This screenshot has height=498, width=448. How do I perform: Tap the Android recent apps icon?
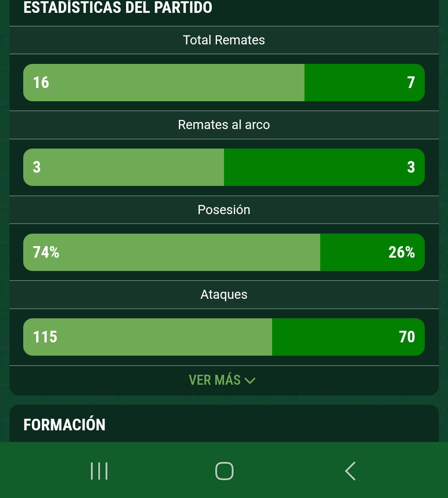99,471
